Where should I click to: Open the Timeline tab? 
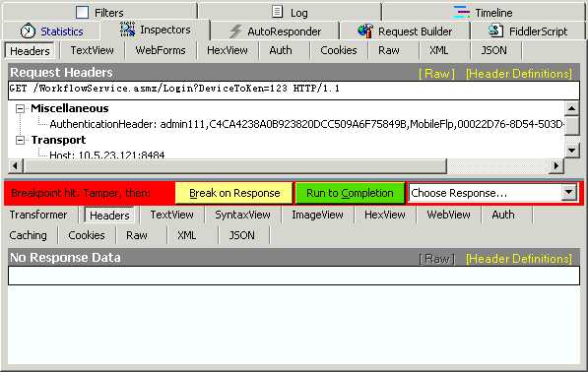click(484, 13)
